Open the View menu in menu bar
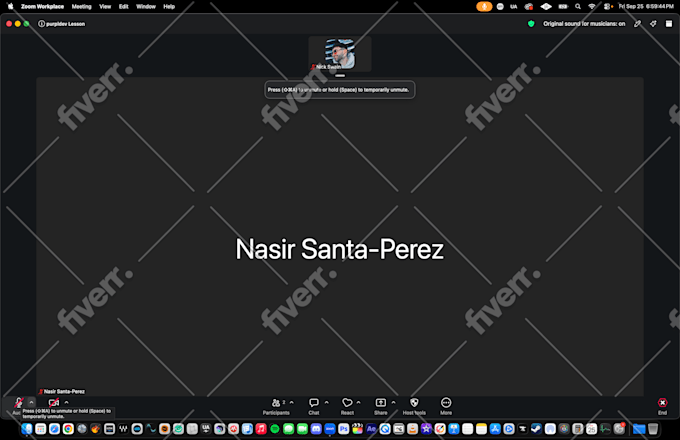Image resolution: width=680 pixels, height=440 pixels. [105, 7]
